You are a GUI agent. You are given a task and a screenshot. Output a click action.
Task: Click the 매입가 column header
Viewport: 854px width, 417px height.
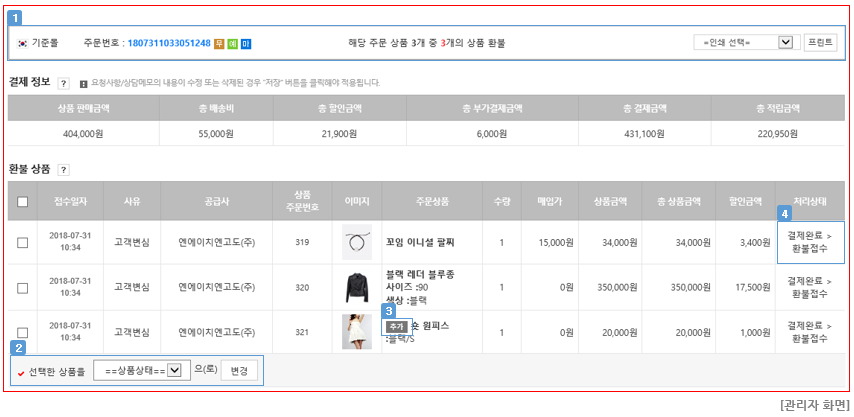pos(550,201)
